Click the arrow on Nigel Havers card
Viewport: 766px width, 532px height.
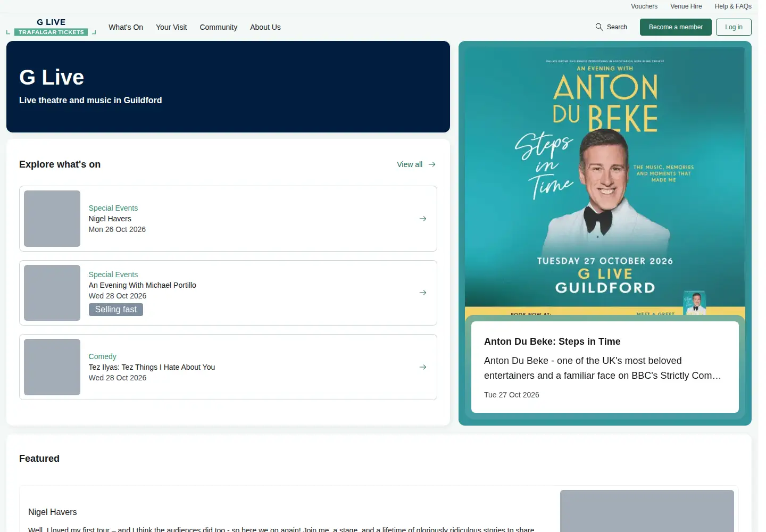(423, 219)
